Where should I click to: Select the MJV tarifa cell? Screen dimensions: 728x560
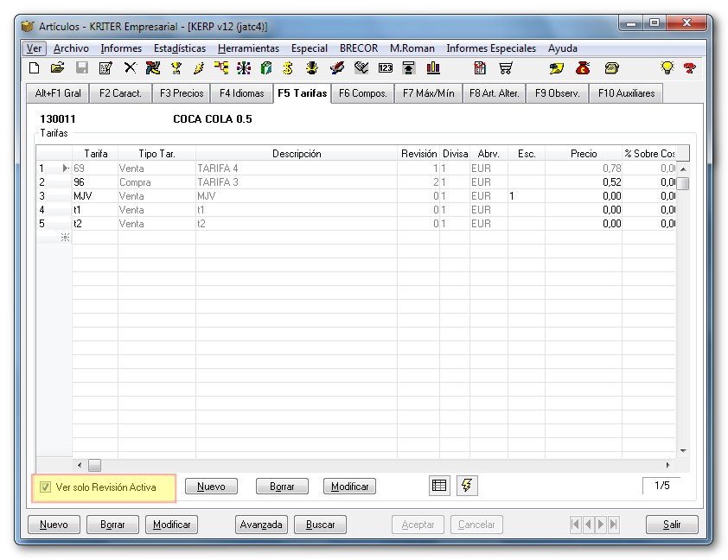95,196
